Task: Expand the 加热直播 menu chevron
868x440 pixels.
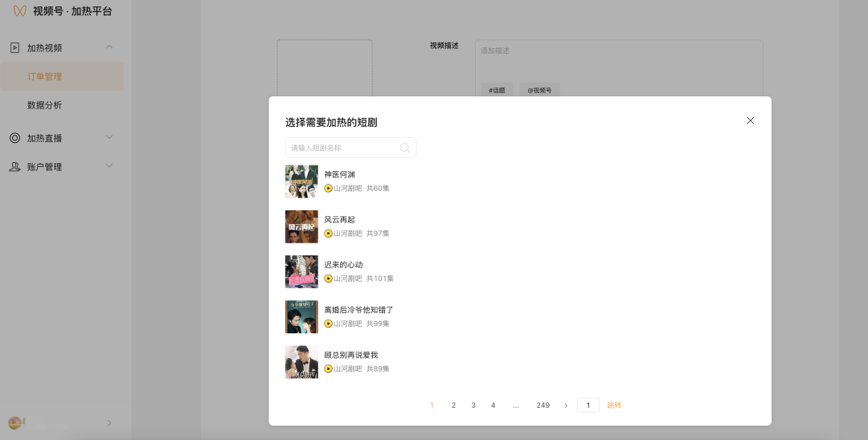Action: point(109,138)
